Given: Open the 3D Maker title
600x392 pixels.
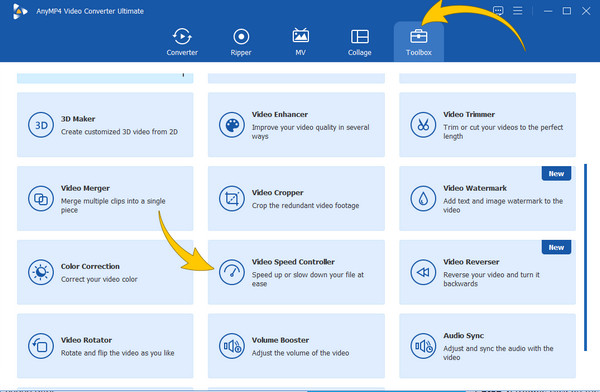Looking at the screenshot, I should (78, 119).
